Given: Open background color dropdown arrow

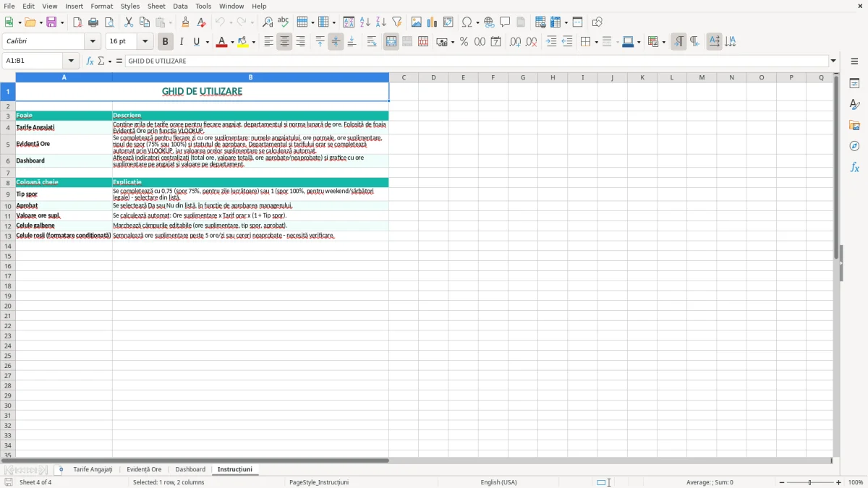Looking at the screenshot, I should 253,42.
